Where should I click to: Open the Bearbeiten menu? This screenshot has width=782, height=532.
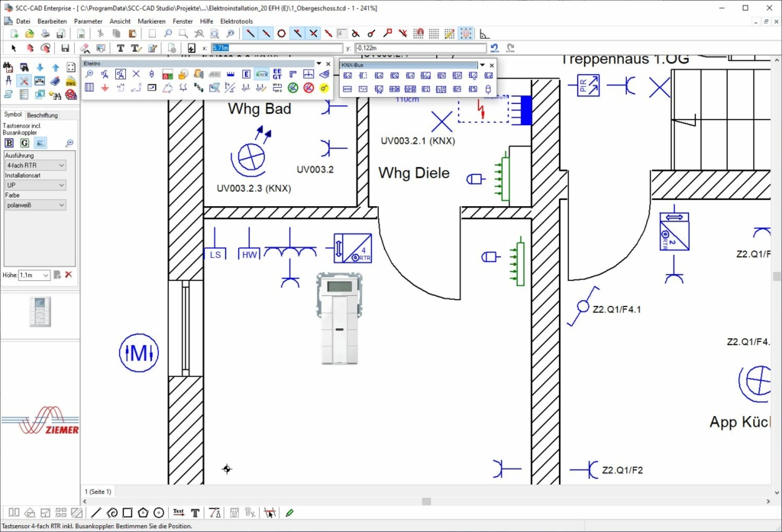(52, 21)
